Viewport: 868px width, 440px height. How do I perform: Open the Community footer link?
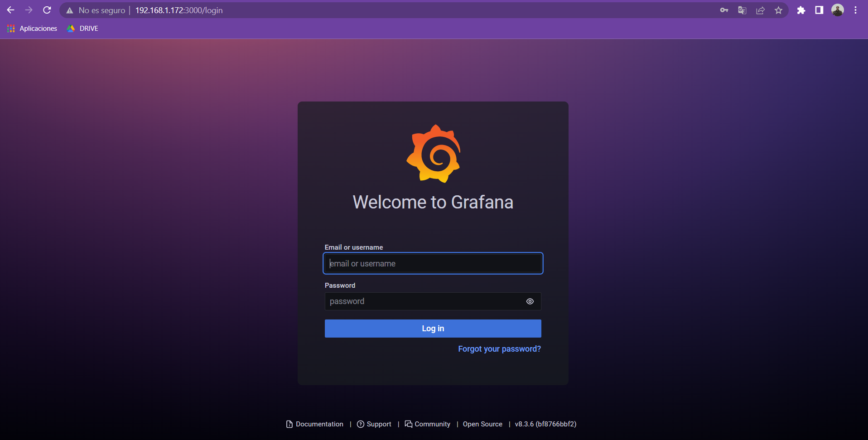pos(428,424)
